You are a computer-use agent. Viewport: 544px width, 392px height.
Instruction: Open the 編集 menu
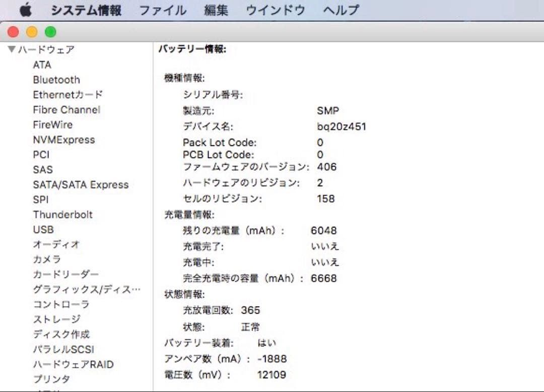pyautogui.click(x=216, y=9)
